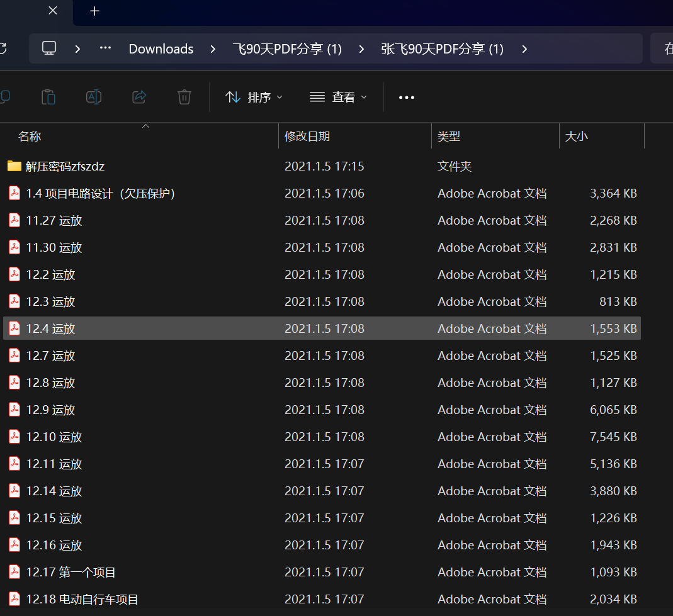
Task: Open the 查看 view dropdown
Action: (338, 98)
